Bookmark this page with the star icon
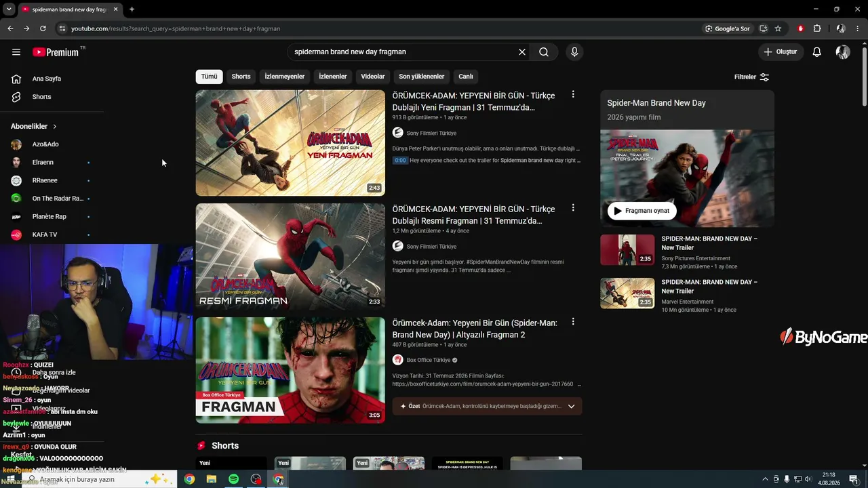The width and height of the screenshot is (868, 488). 778,28
